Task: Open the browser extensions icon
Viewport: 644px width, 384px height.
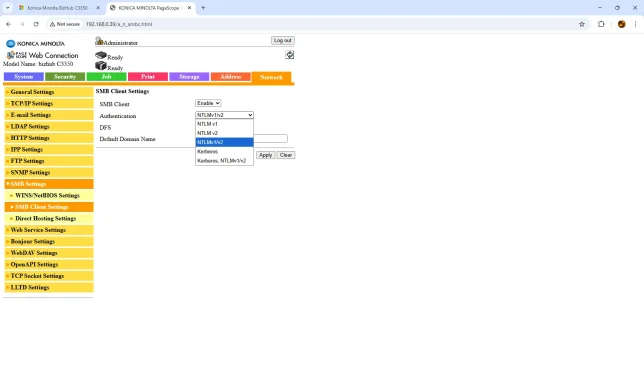Action: pyautogui.click(x=601, y=24)
